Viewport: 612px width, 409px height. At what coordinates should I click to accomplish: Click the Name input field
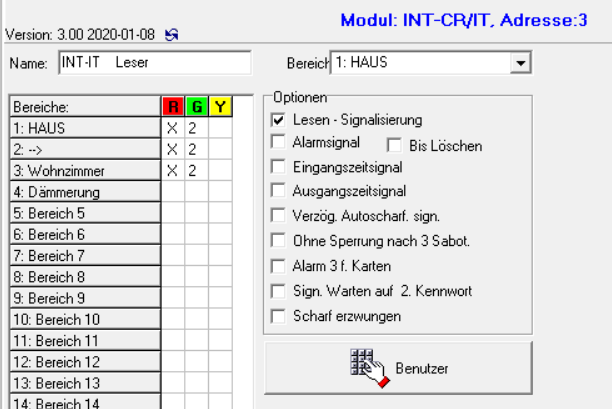click(155, 62)
